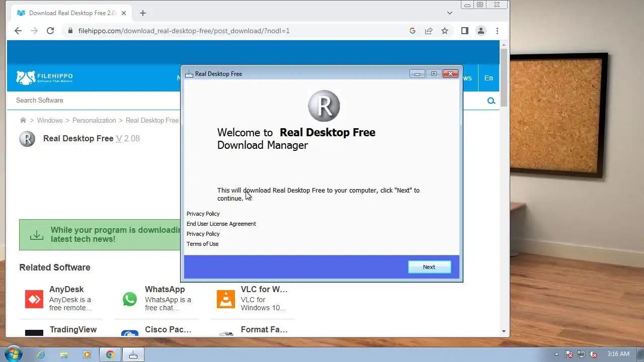Screen dimensions: 644x362
Task: Minimize the Real Desktop Free installer window
Action: click(417, 74)
